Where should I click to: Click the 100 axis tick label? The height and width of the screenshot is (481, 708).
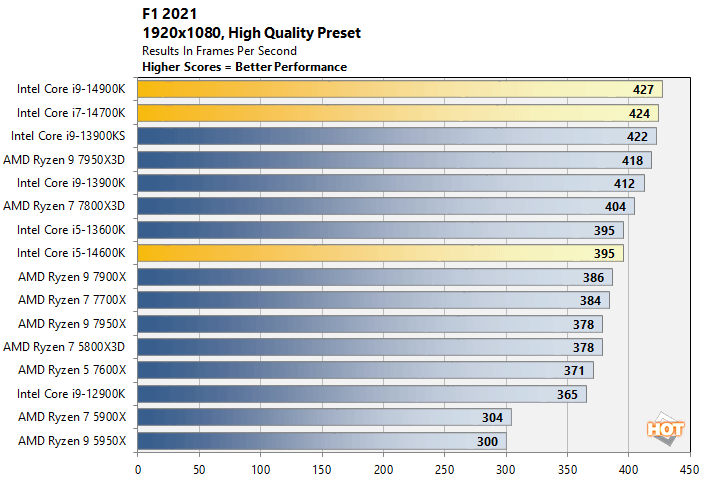[x=261, y=470]
